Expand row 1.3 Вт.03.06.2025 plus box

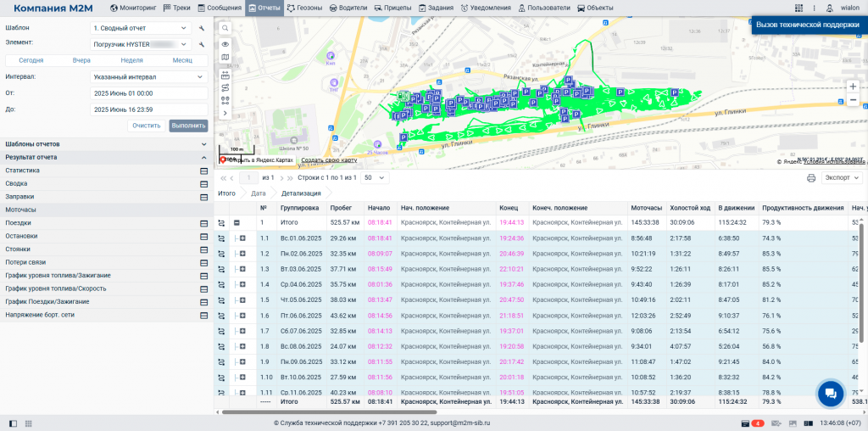pyautogui.click(x=242, y=269)
